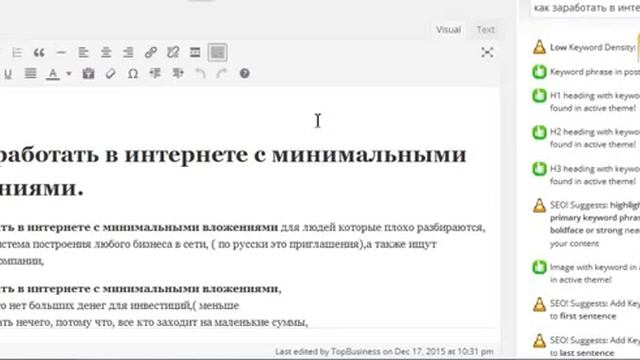The height and width of the screenshot is (360, 640).
Task: Apply blockquote formatting
Action: pyautogui.click(x=39, y=53)
